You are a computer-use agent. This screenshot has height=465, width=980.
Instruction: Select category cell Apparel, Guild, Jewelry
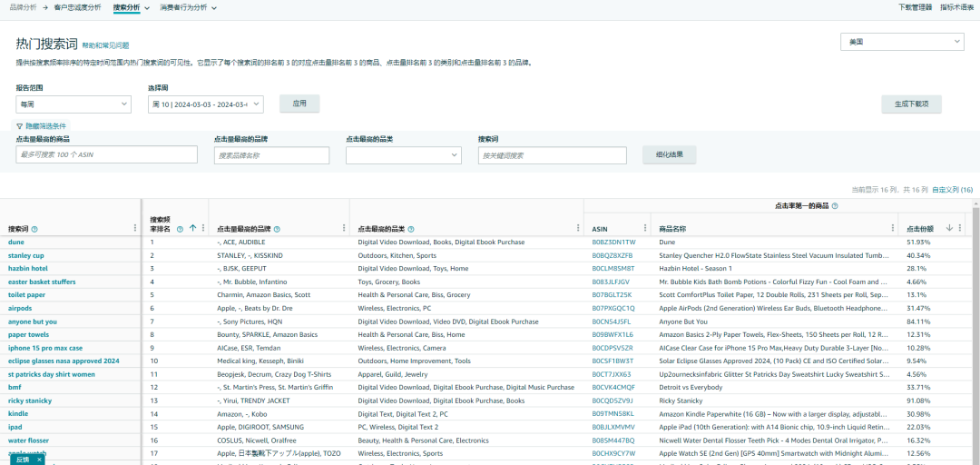pos(393,374)
